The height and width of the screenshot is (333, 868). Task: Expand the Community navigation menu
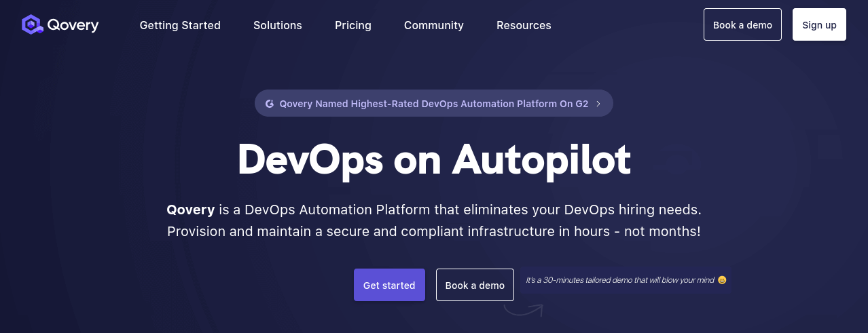click(x=433, y=25)
